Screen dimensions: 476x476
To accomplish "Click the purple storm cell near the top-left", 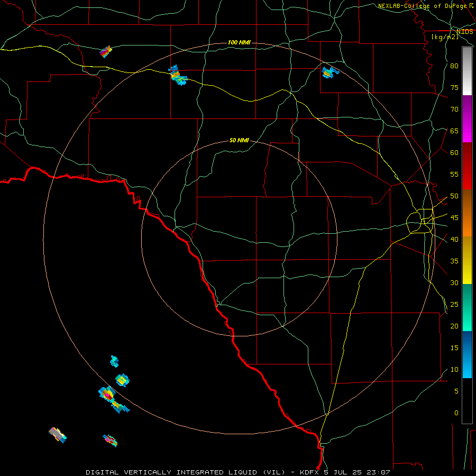I will coord(106,52).
